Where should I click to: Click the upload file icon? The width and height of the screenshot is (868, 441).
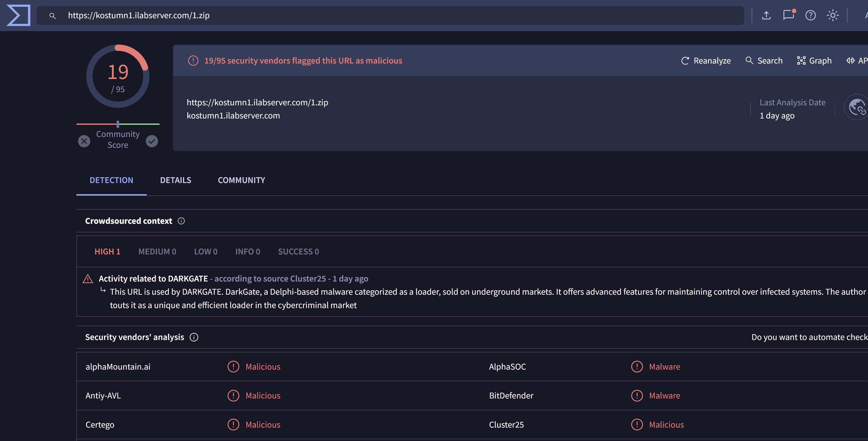[x=766, y=15]
